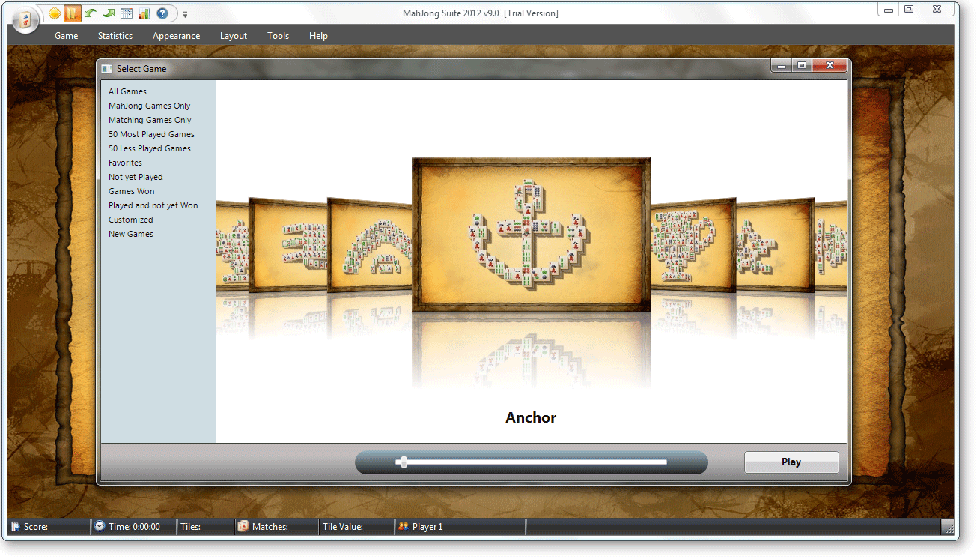Viewport: 980px width, 559px height.
Task: Select the MahJong Games Only filter
Action: [x=149, y=106]
